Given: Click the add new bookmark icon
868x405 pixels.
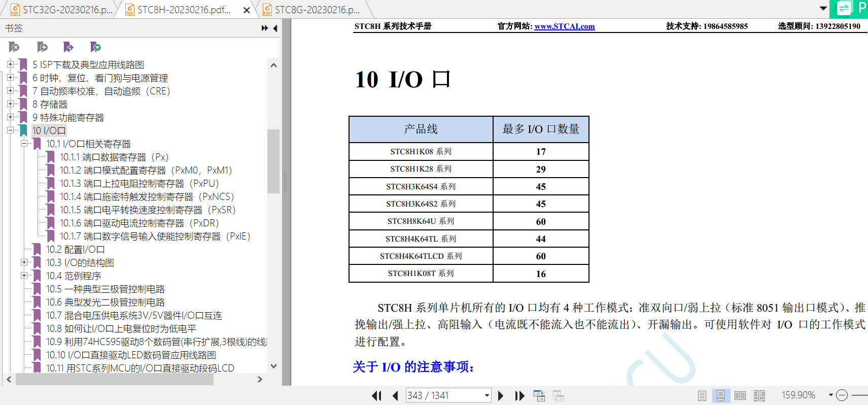Looking at the screenshot, I should pyautogui.click(x=42, y=47).
